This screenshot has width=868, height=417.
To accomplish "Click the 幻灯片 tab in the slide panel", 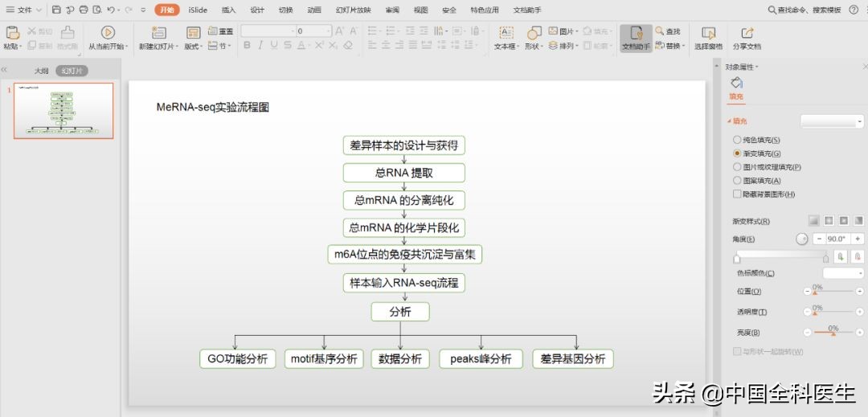I will [x=72, y=71].
